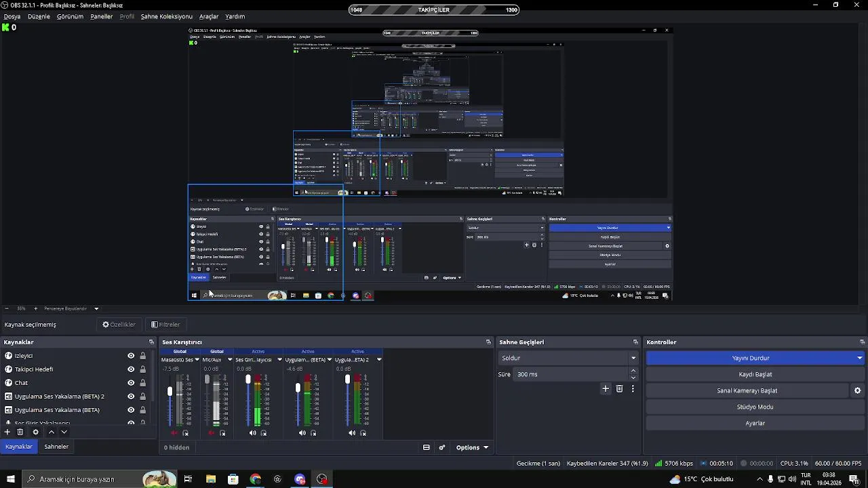This screenshot has height=488, width=868.
Task: Enable Stüdyo Modu
Action: [x=755, y=407]
